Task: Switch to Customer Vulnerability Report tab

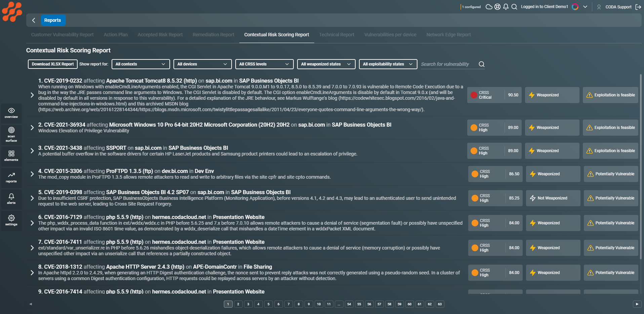Action: coord(63,35)
